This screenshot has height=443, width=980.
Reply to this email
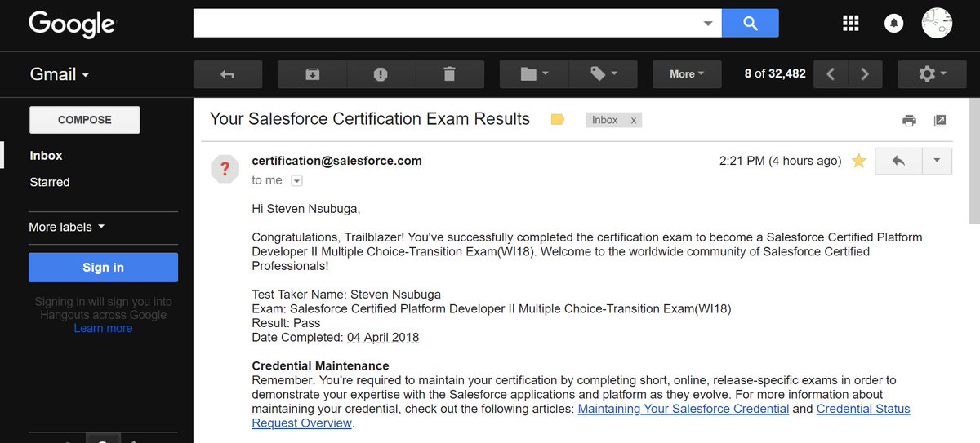tap(898, 162)
